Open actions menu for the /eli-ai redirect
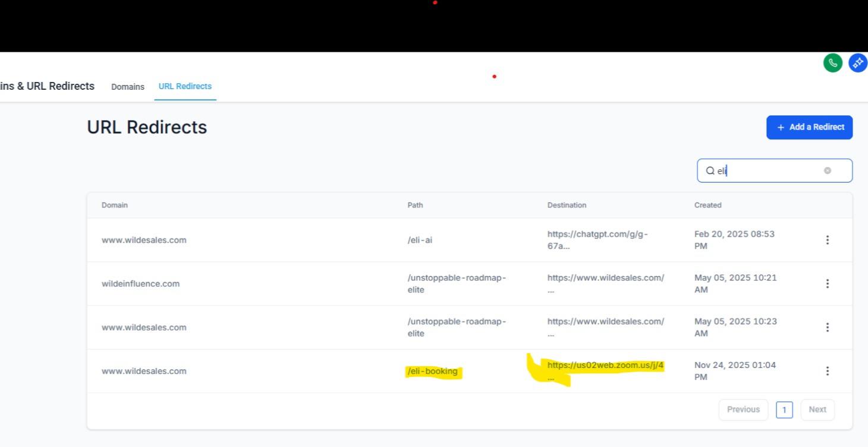 [827, 240]
